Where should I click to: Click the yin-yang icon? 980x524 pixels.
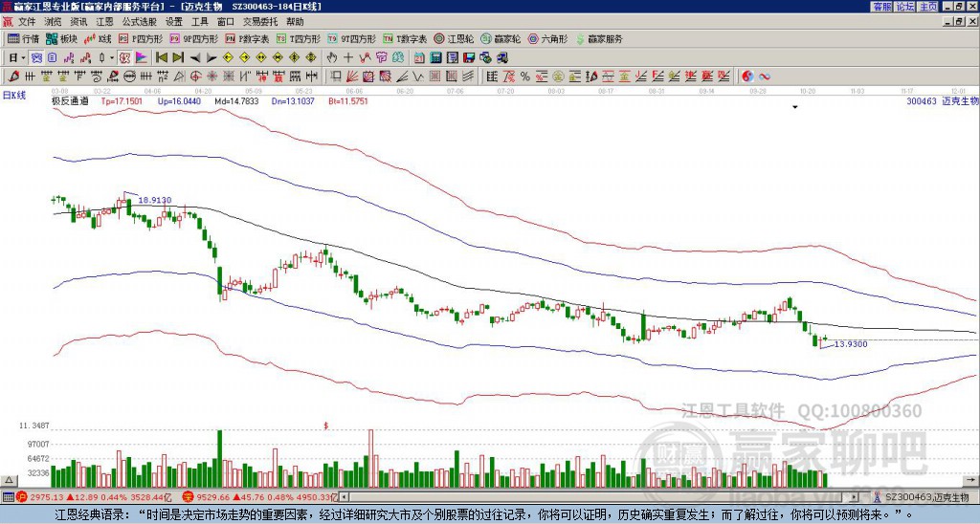pos(747,76)
